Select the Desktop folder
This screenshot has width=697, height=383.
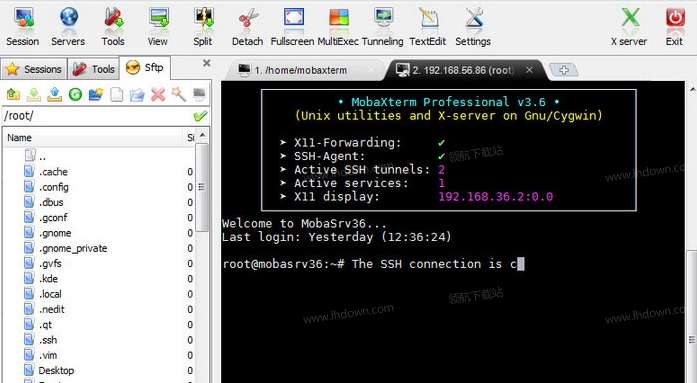49,371
